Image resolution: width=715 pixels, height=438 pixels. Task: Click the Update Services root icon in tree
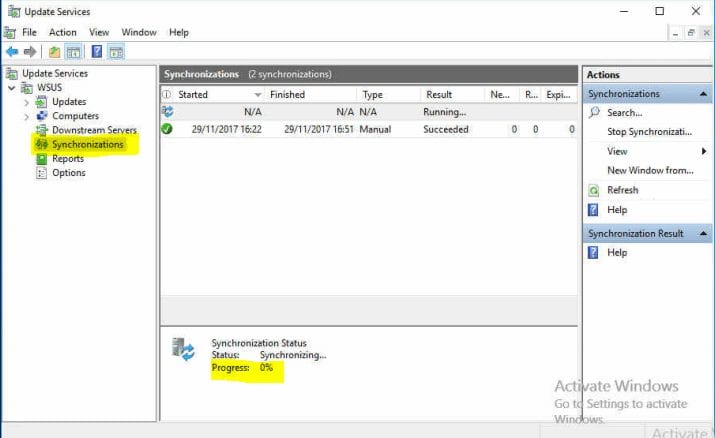tap(12, 73)
